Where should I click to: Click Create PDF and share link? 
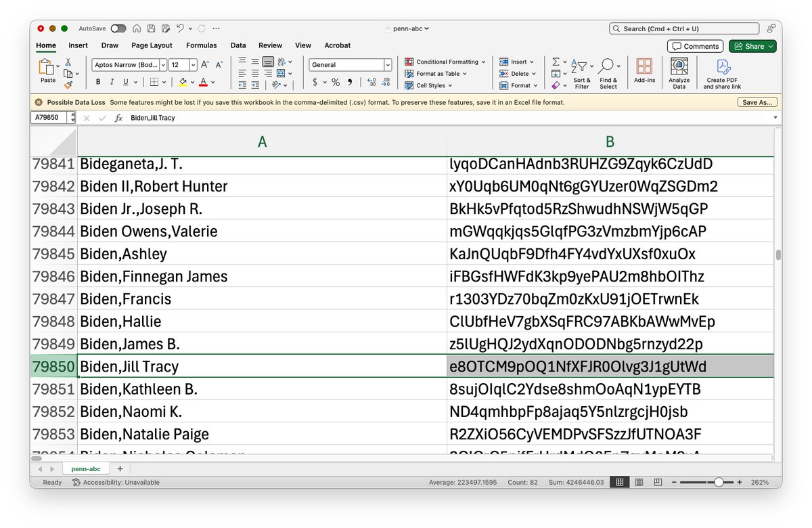[x=722, y=74]
